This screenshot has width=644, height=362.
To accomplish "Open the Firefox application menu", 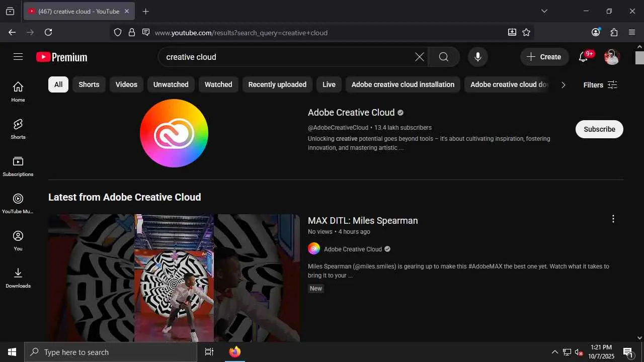I will coord(632,32).
